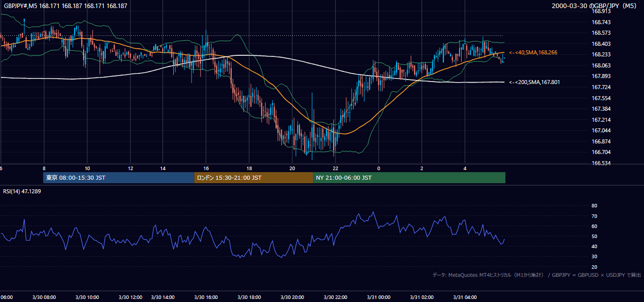Click hour tick '4' under price chart
The height and width of the screenshot is (302, 644).
click(x=465, y=168)
